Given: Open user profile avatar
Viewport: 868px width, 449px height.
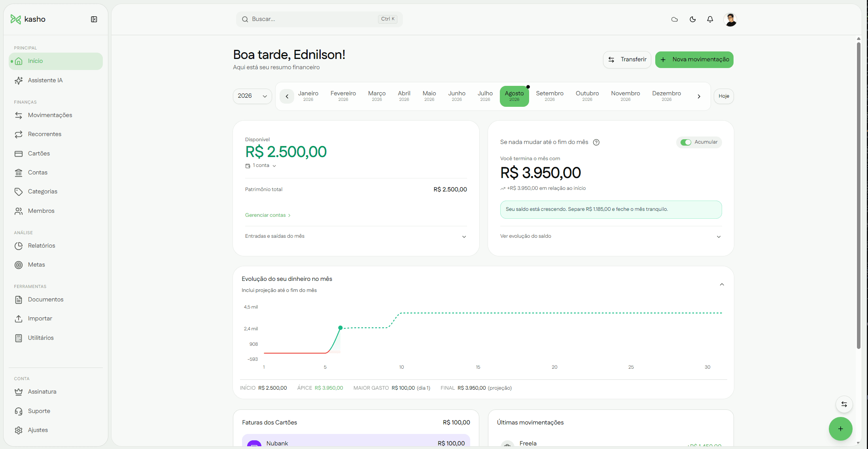Looking at the screenshot, I should (730, 19).
